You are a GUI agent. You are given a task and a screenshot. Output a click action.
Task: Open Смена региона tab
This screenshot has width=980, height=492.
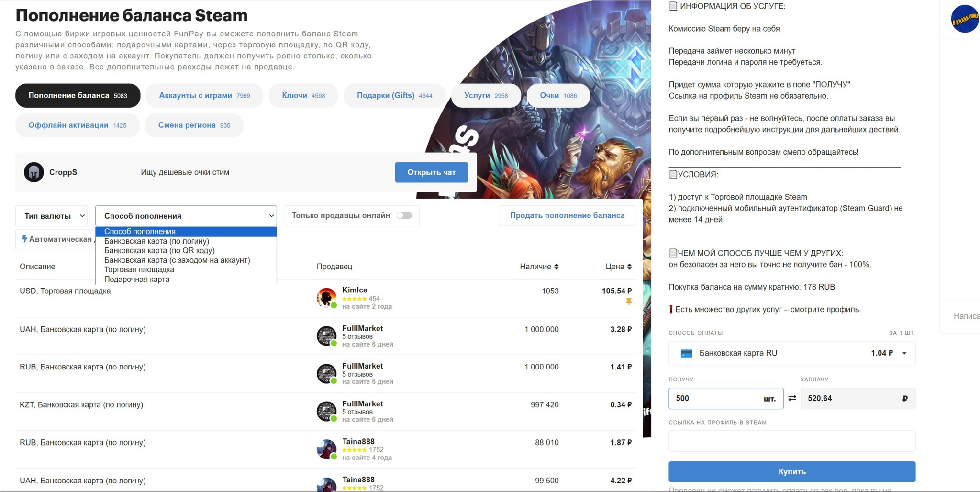[194, 125]
